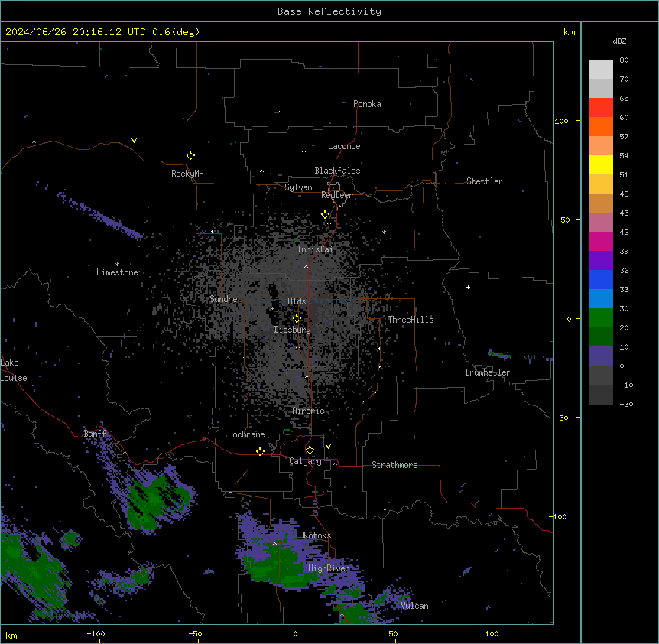This screenshot has height=644, width=659.
Task: Choose the purple legend swatch between 39 and 36
Action: (601, 261)
